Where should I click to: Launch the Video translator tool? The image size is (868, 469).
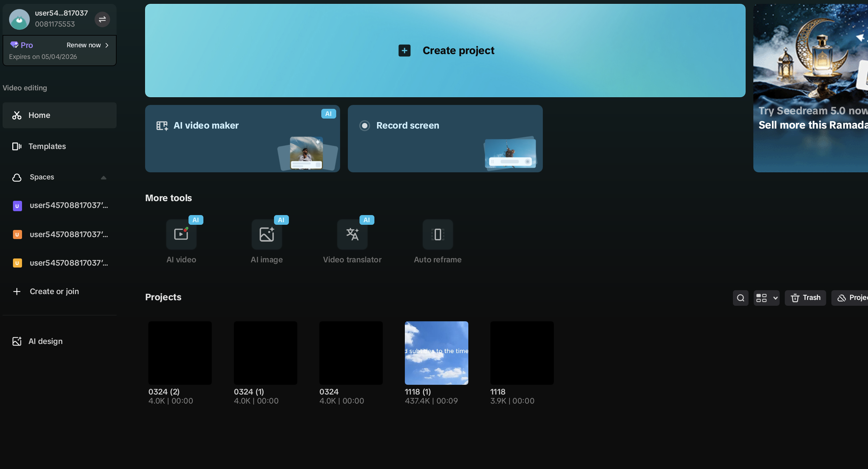352,235
